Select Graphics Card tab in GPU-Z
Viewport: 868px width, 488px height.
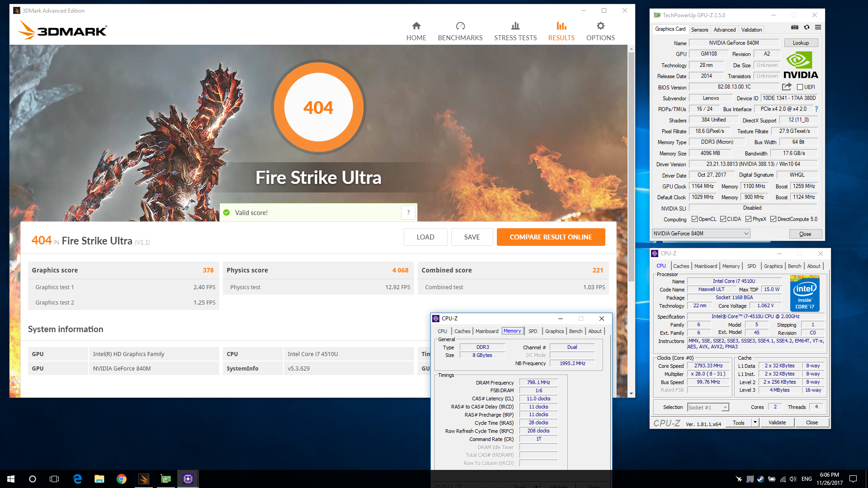click(x=670, y=29)
